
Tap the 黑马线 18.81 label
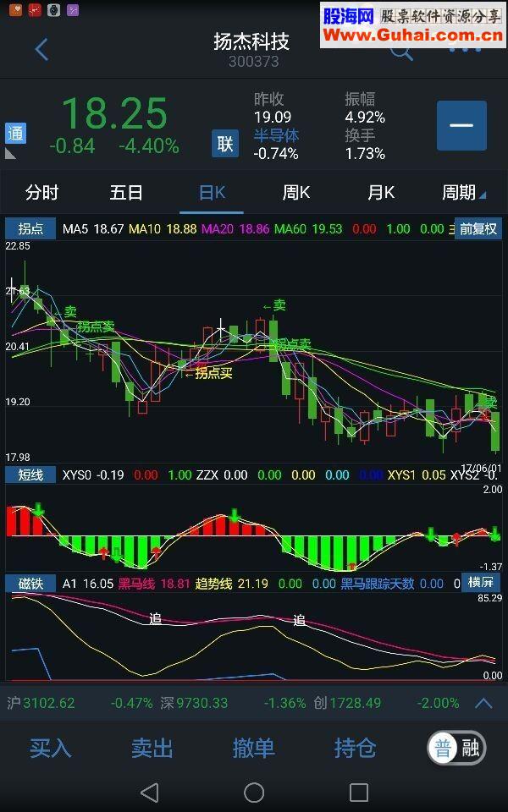(154, 584)
